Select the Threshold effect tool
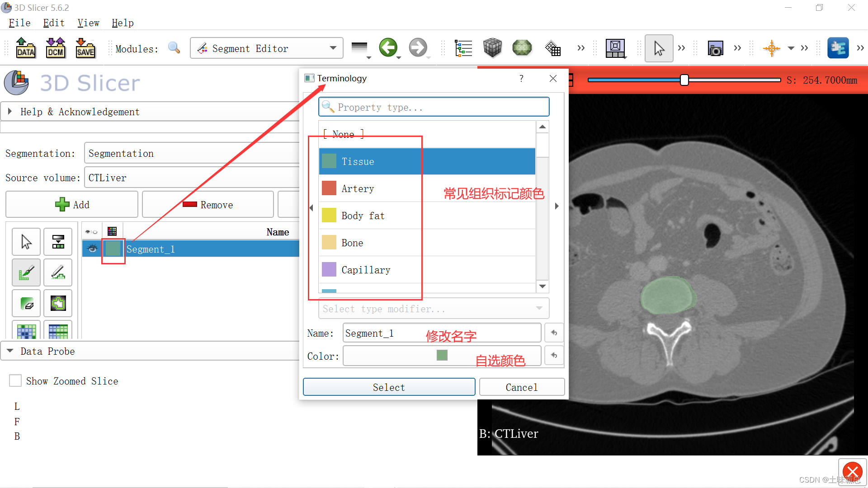 (58, 242)
